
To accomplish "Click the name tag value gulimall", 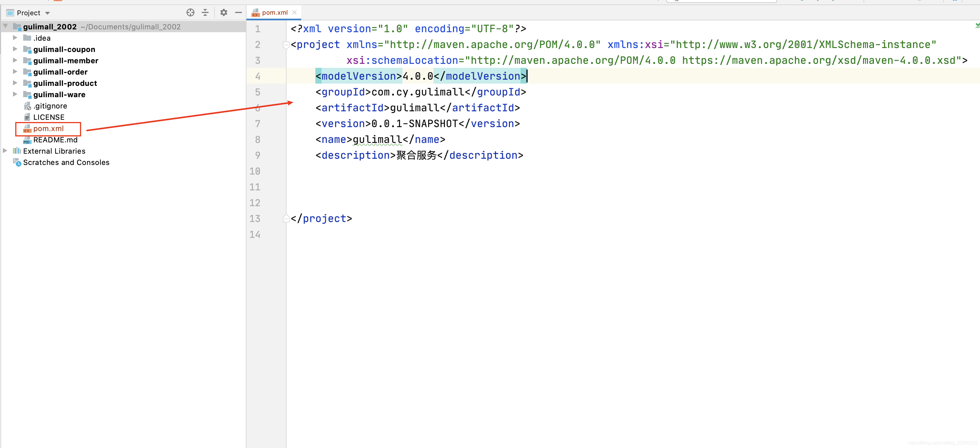I will point(378,140).
